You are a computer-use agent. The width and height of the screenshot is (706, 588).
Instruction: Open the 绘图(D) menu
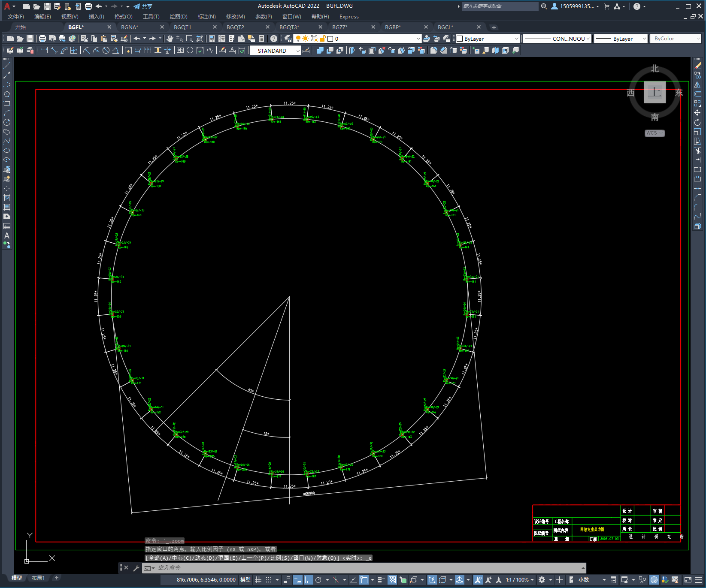point(179,17)
